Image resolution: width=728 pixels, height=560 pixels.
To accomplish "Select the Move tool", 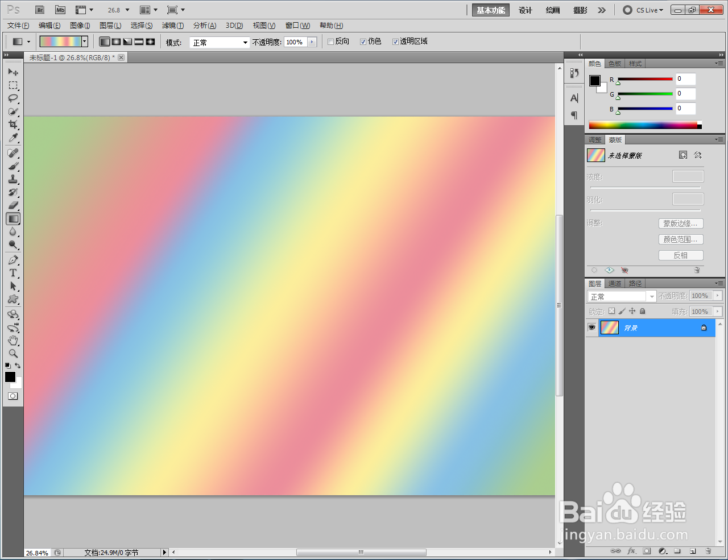I will [13, 72].
